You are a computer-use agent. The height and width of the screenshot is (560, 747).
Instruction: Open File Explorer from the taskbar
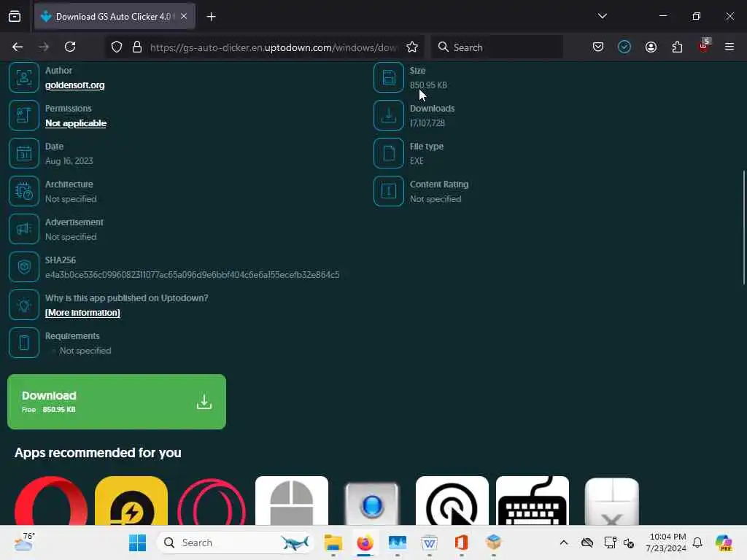coord(333,542)
